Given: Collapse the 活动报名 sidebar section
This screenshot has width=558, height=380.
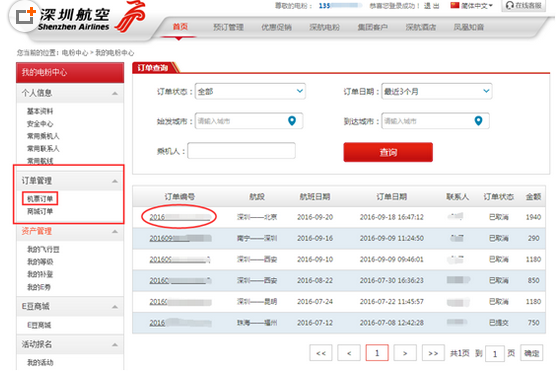Looking at the screenshot, I should tap(115, 344).
